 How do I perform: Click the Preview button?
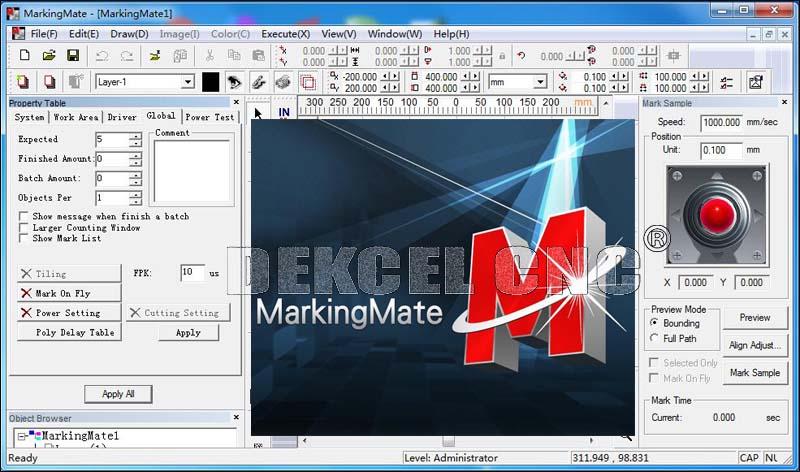click(755, 317)
